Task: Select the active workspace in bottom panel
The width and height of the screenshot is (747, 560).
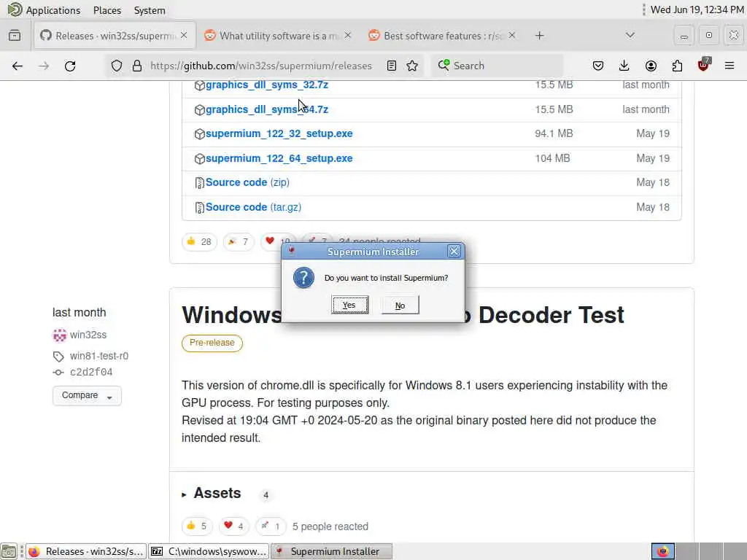Action: (662, 551)
